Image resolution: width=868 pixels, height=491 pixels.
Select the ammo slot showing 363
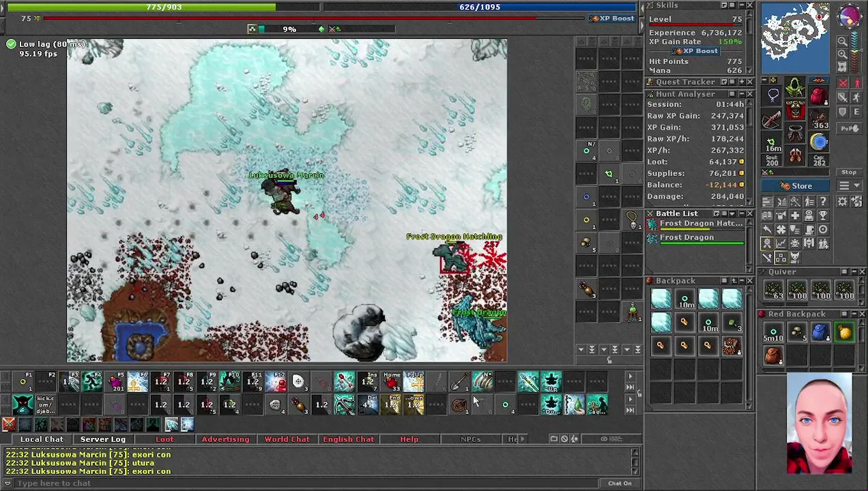819,118
